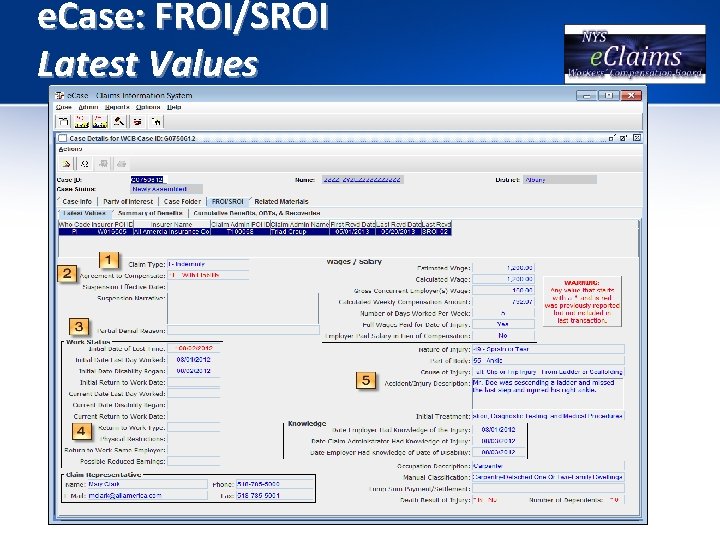Click the Manual Classification field
The height and width of the screenshot is (540, 720).
coord(548,478)
